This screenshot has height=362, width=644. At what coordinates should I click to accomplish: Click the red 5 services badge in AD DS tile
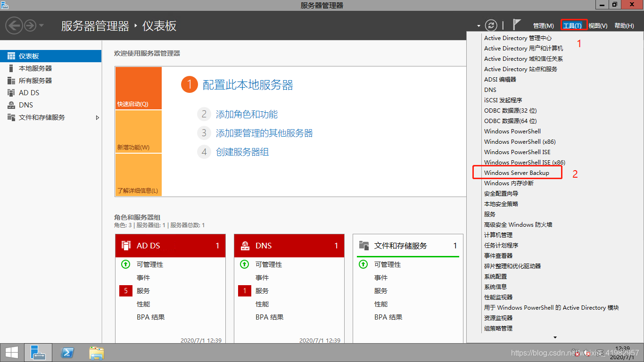point(126,291)
